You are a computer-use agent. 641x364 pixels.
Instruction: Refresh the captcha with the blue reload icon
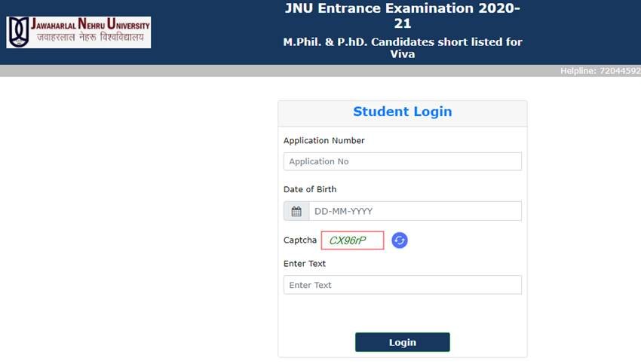[x=400, y=240]
